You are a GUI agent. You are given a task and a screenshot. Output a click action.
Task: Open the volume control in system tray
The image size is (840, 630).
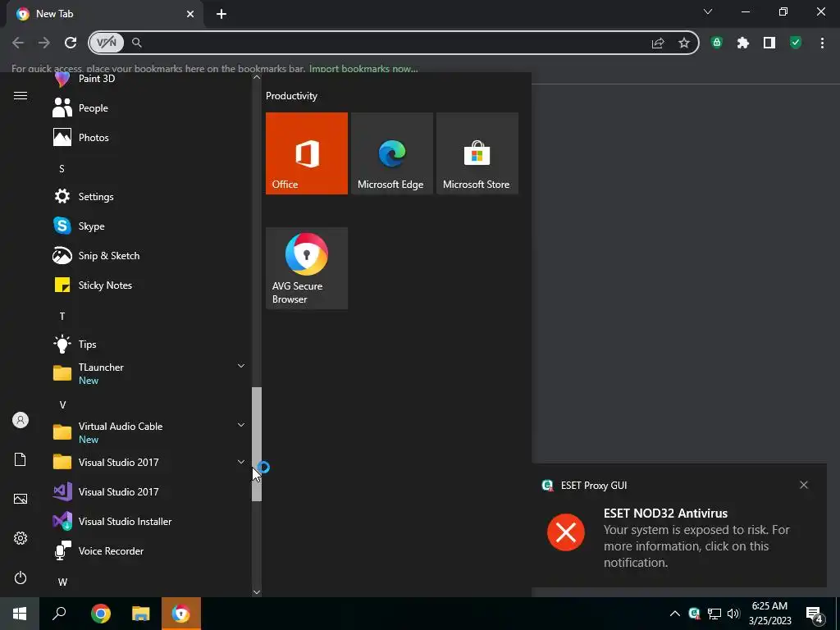(x=733, y=614)
